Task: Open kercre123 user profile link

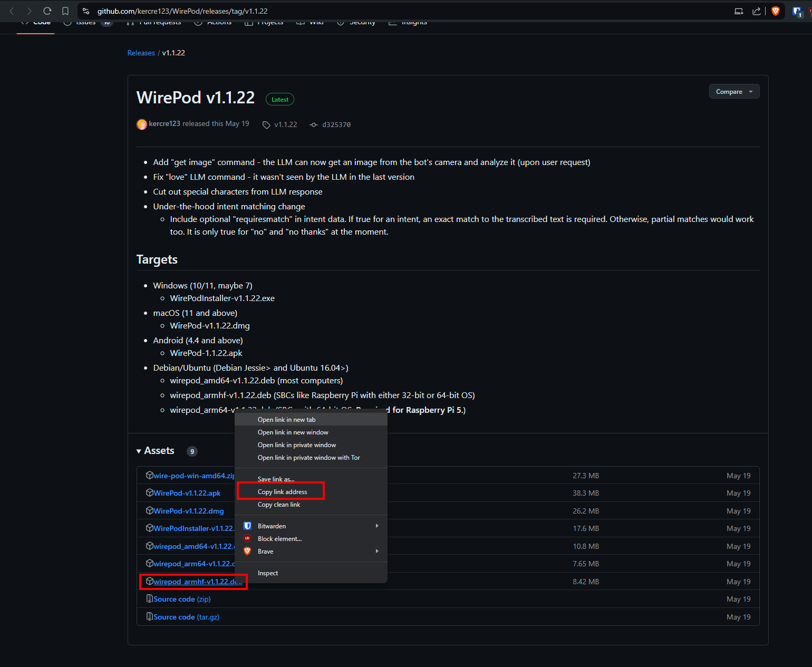Action: coord(165,123)
